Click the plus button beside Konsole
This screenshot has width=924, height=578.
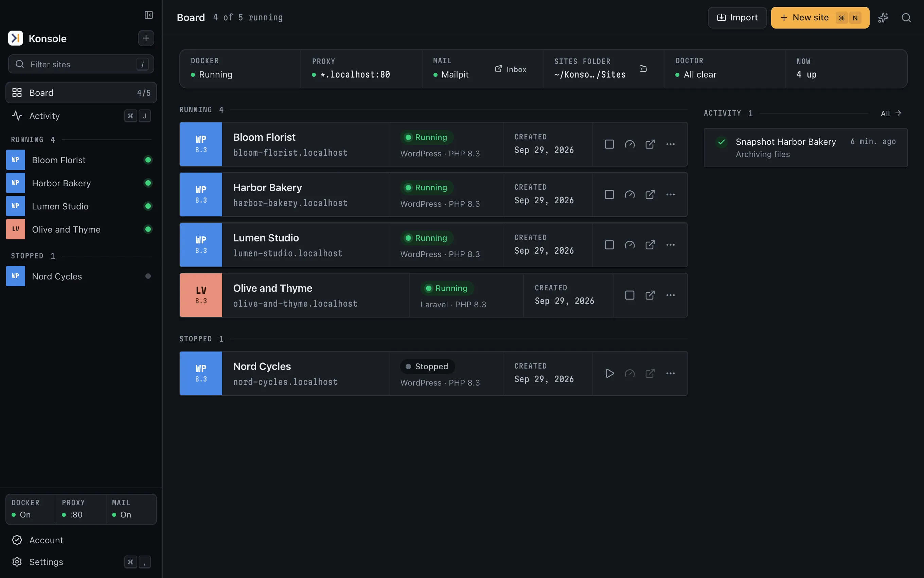click(x=146, y=38)
